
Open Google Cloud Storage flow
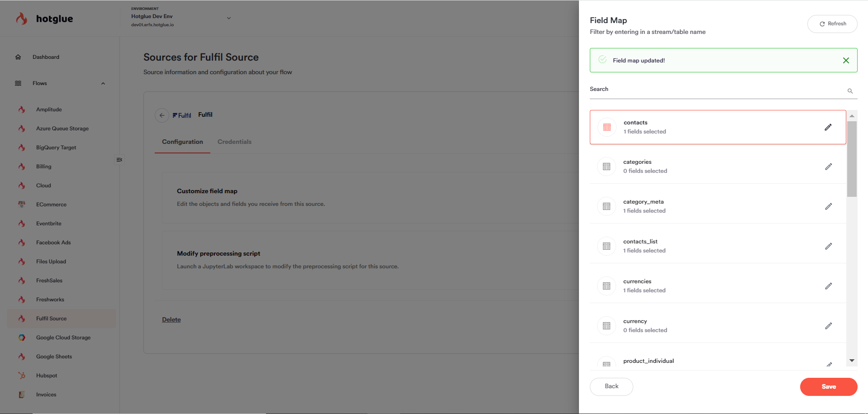63,338
